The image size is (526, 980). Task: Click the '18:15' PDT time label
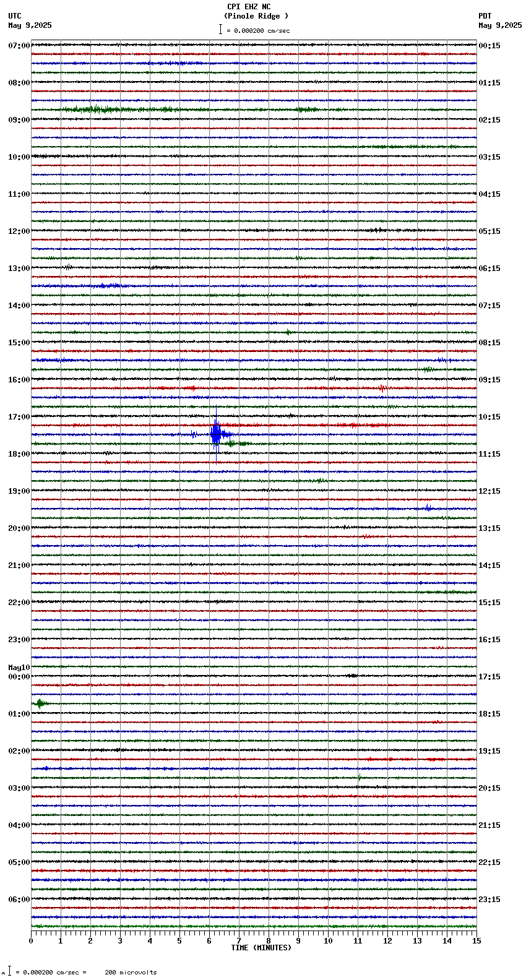[489, 714]
